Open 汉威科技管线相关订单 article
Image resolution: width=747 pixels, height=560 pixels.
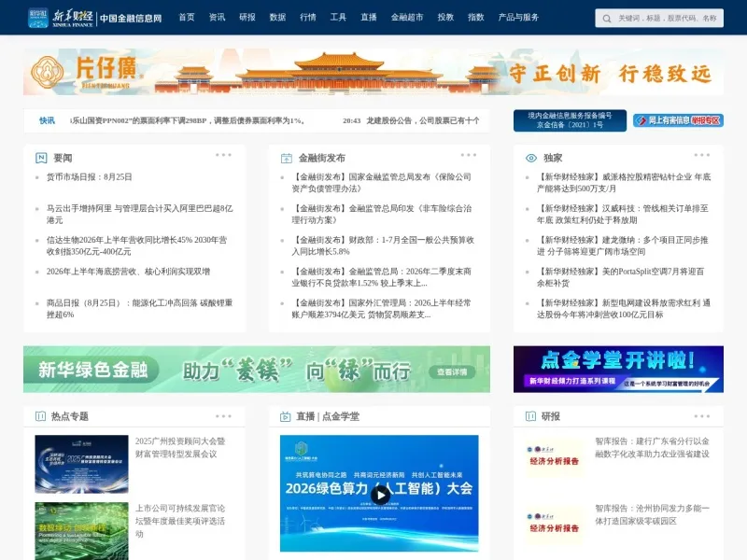click(623, 215)
